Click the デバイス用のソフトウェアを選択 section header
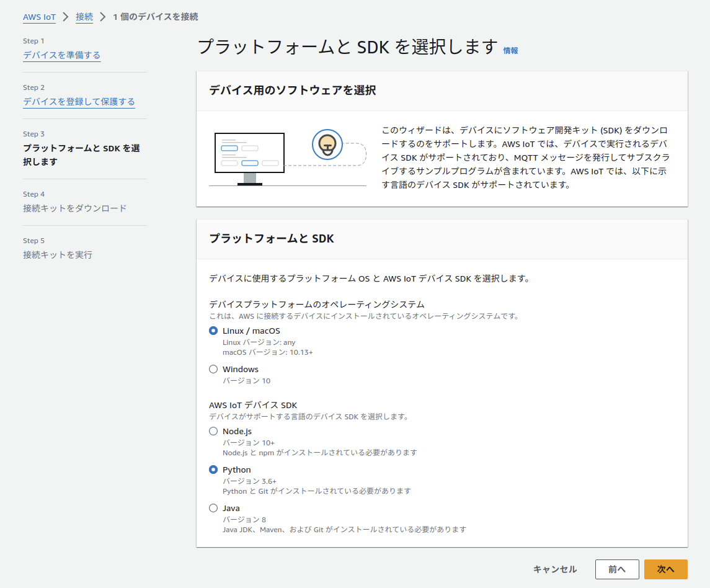 (x=295, y=91)
